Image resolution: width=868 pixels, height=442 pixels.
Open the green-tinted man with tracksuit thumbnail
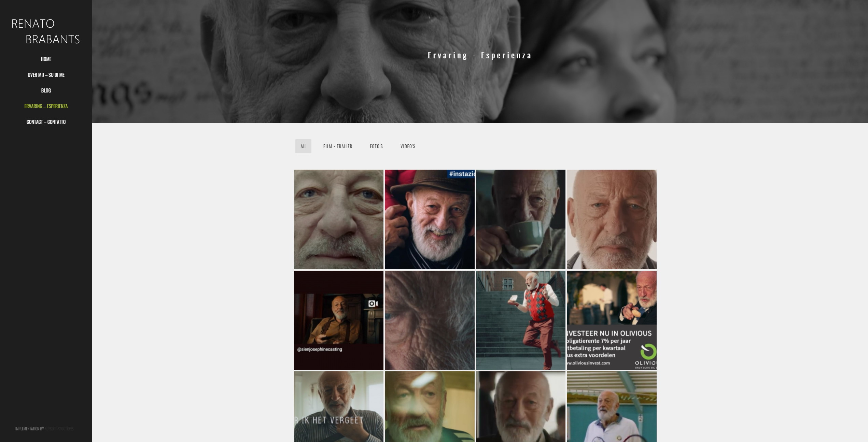[430, 407]
